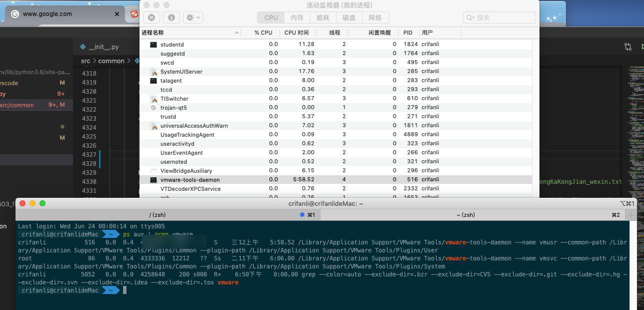
Task: Click the Python file icon on __init__.py tab
Action: pyautogui.click(x=83, y=47)
